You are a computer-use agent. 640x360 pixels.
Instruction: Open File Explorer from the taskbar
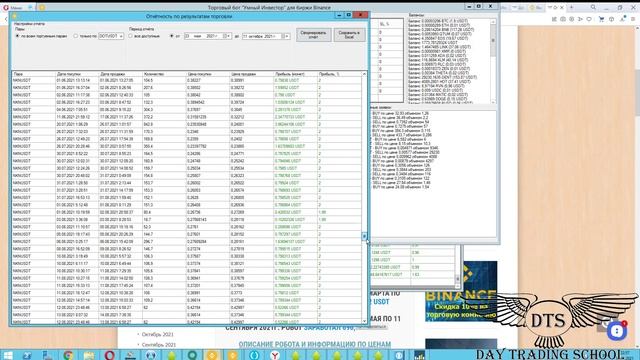pos(89,355)
